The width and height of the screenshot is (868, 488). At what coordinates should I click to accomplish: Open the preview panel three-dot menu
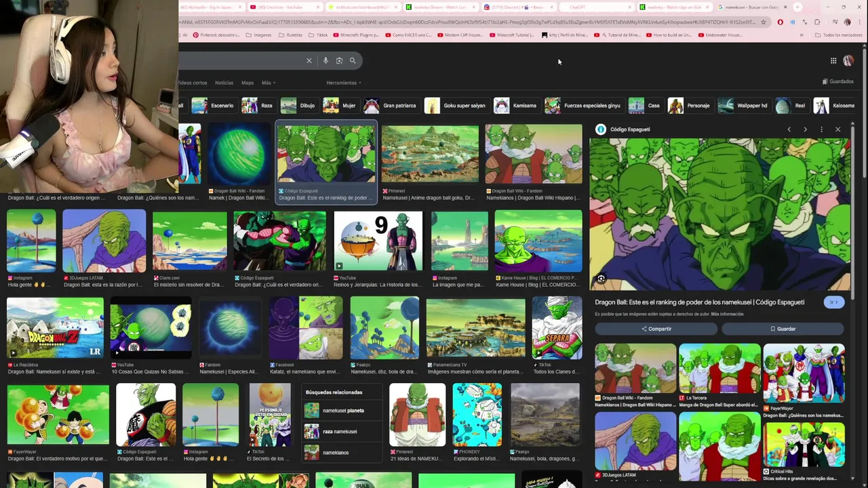click(821, 129)
